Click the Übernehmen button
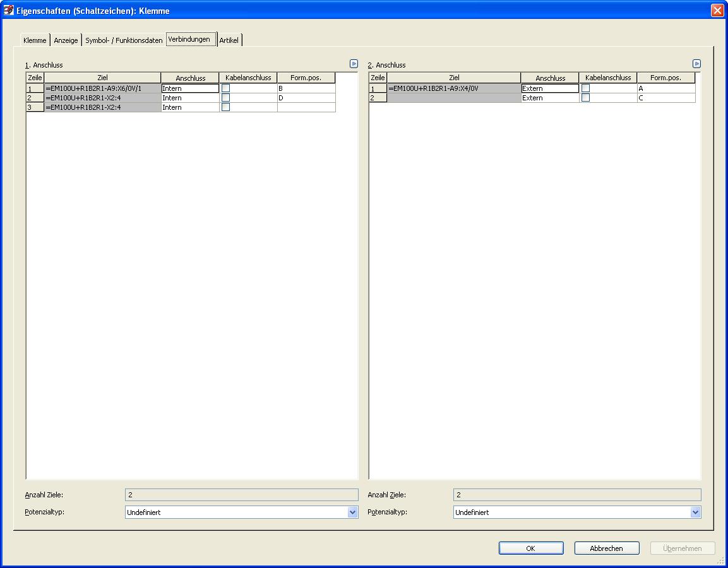728x568 pixels. pos(683,548)
